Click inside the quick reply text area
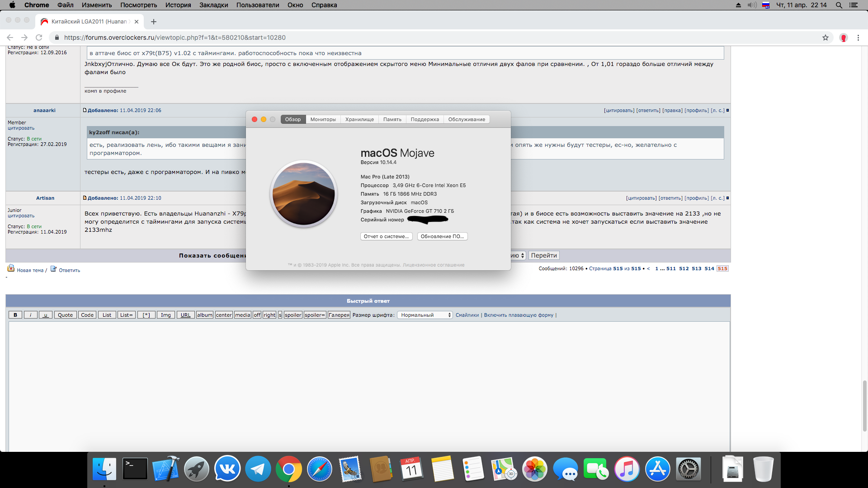Screen dimensions: 868x488 [x=368, y=384]
